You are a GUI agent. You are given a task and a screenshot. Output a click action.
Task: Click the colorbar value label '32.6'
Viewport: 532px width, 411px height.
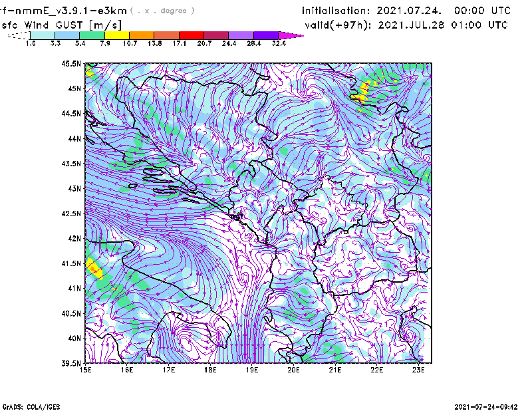(279, 43)
